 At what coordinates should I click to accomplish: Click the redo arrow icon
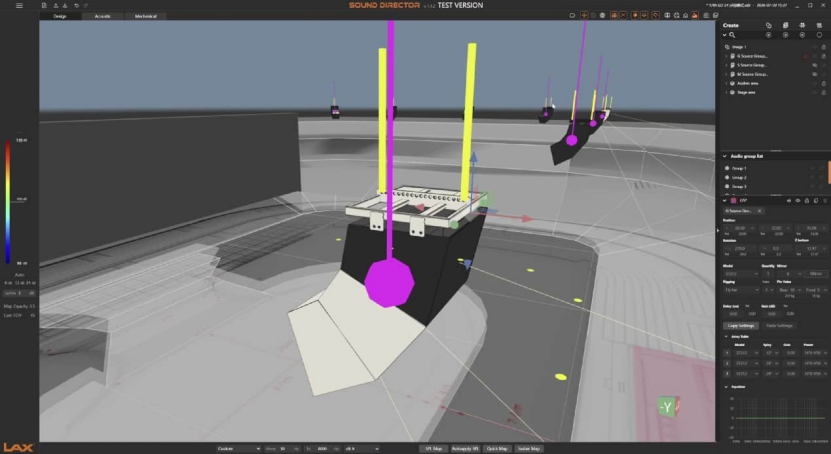pyautogui.click(x=85, y=5)
